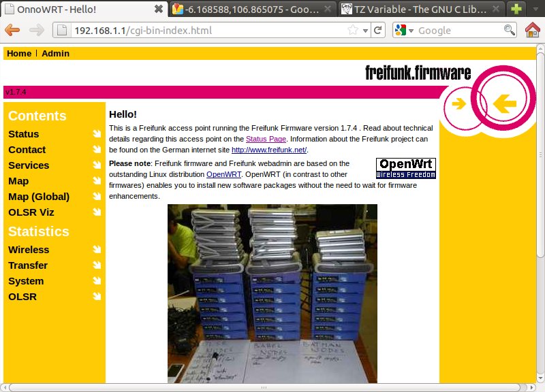
Task: Open the freifunk.net website link
Action: click(269, 150)
